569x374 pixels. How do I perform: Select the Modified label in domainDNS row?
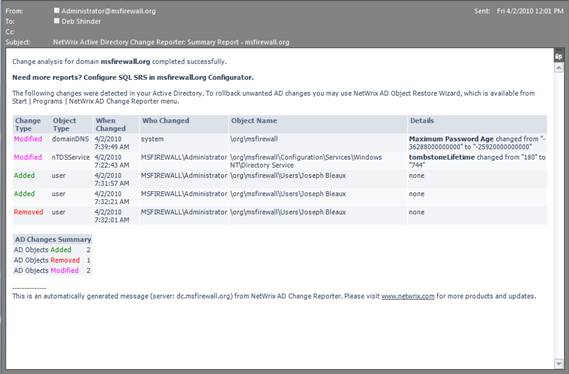click(x=28, y=139)
